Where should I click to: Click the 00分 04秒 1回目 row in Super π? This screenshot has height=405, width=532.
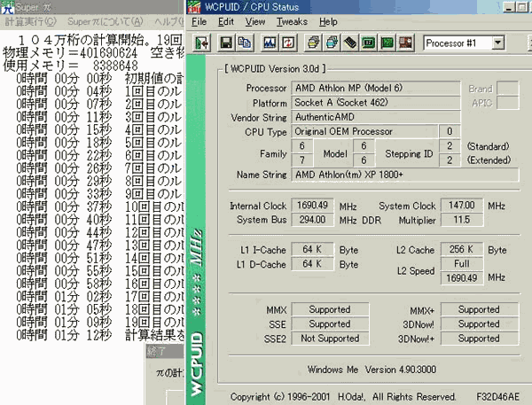point(100,91)
